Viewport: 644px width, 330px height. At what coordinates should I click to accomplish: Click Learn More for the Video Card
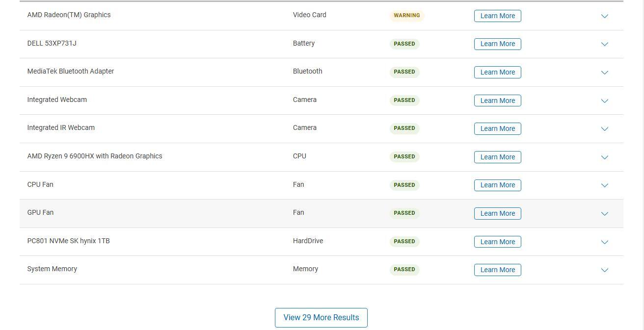click(x=497, y=16)
